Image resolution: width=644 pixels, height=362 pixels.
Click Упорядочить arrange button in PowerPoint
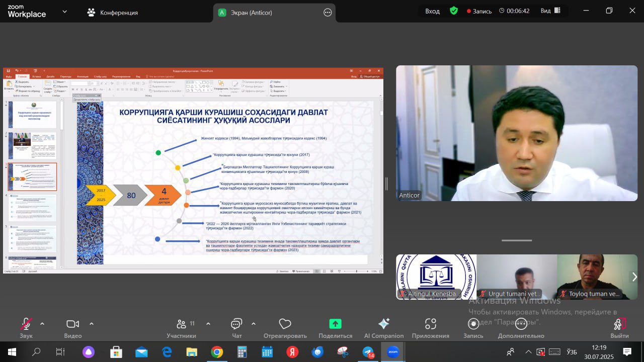[x=220, y=85]
